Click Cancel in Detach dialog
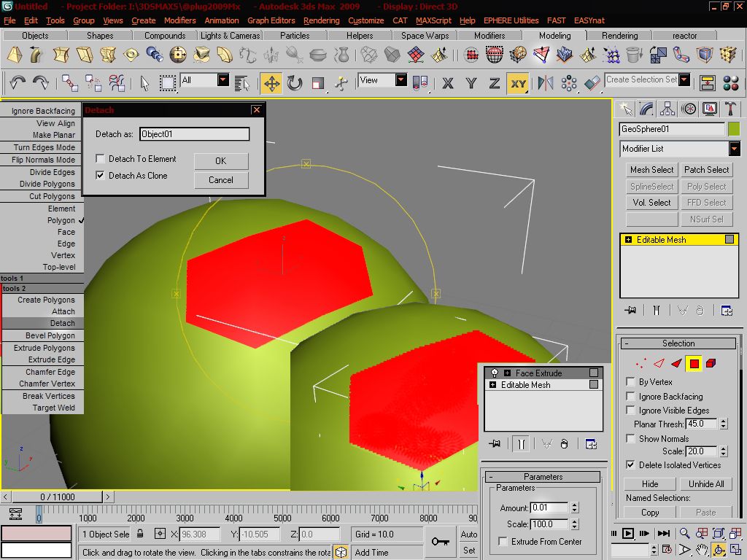 click(x=221, y=180)
